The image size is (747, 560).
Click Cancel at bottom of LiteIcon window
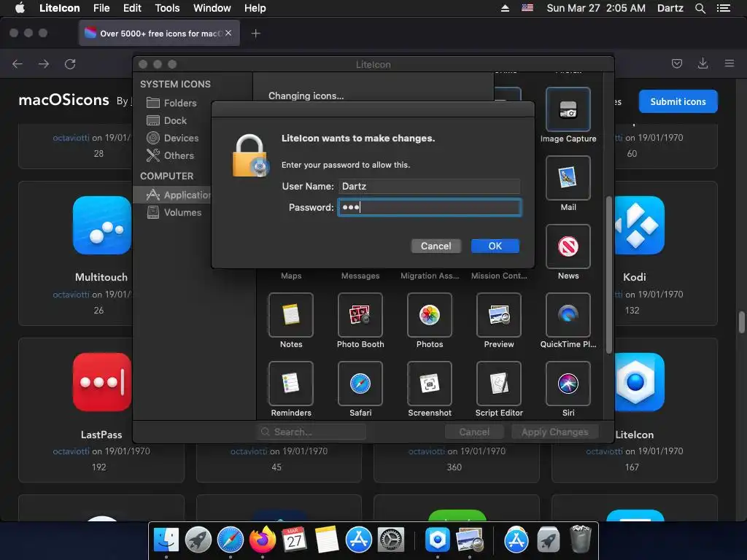[x=474, y=432]
